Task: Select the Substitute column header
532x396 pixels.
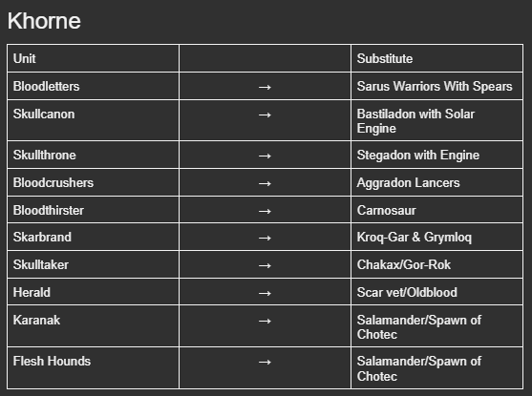Action: click(436, 58)
